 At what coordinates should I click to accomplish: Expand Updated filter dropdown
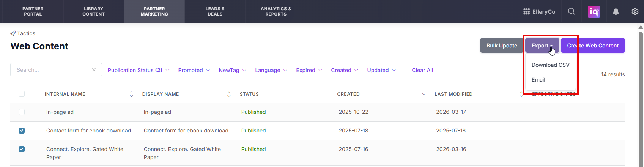pyautogui.click(x=381, y=70)
